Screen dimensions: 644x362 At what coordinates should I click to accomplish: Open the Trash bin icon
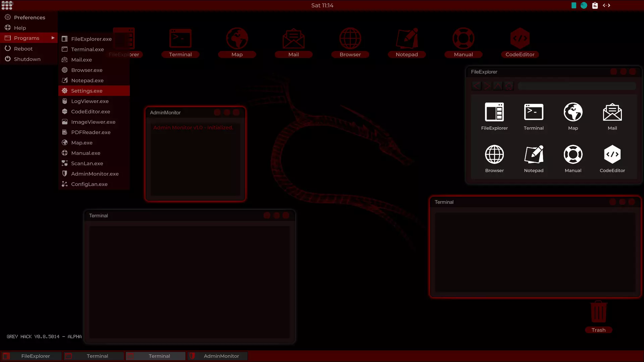pos(598,312)
